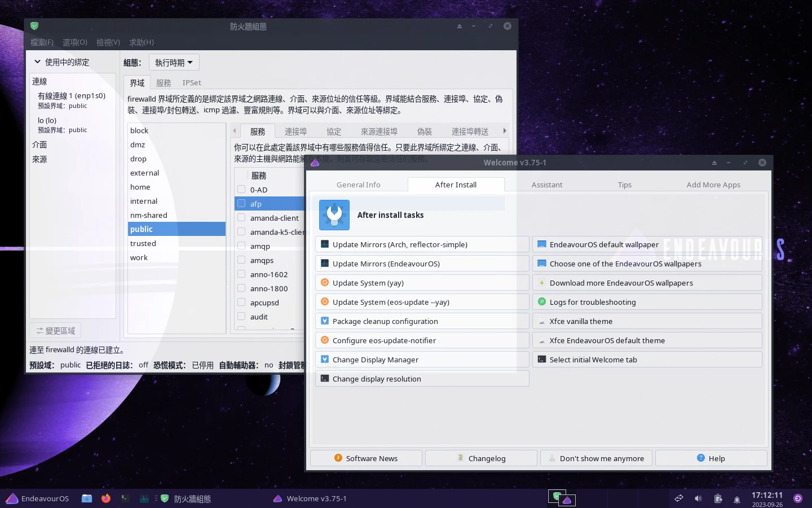The width and height of the screenshot is (812, 508).
Task: Click the network connection tray icon
Action: (679, 498)
